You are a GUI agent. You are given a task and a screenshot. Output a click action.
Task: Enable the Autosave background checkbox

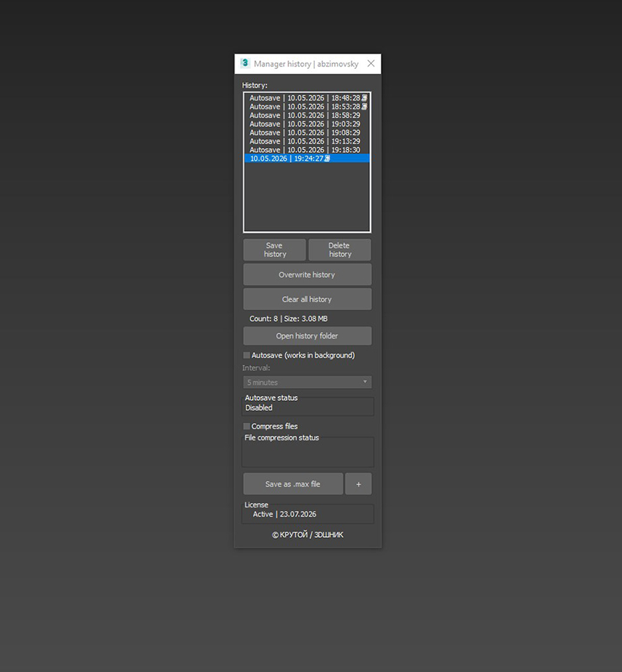(246, 355)
